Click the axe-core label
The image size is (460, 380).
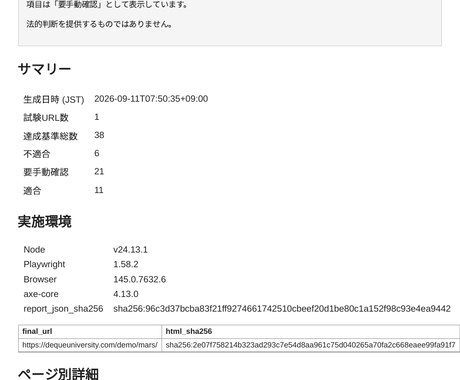41,294
